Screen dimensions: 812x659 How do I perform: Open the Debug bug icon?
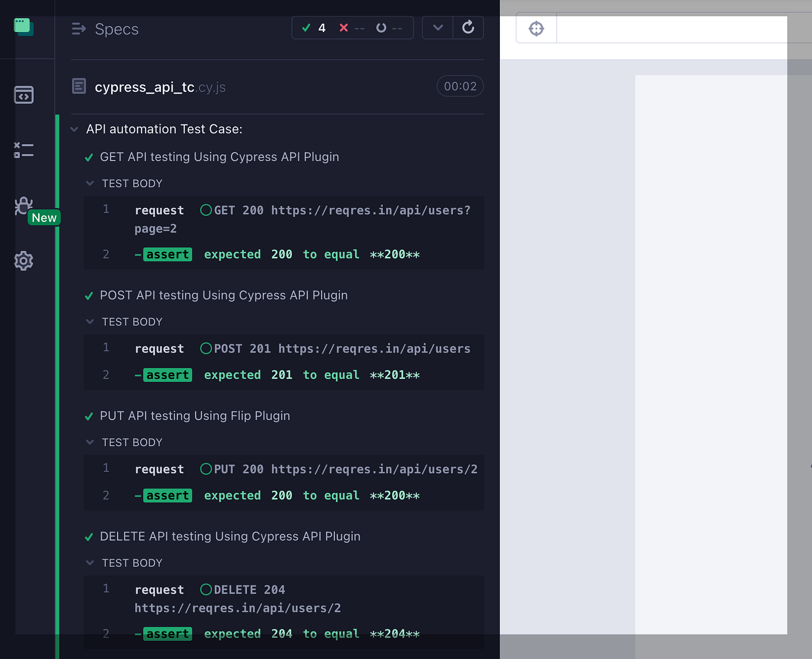pos(23,206)
